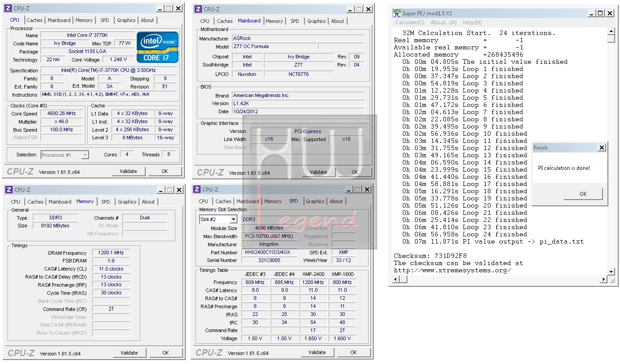Click OK in the Mainboard window

pyautogui.click(x=355, y=172)
